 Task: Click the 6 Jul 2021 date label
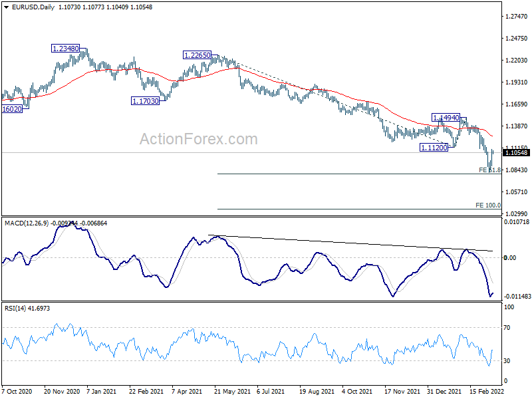pyautogui.click(x=271, y=391)
